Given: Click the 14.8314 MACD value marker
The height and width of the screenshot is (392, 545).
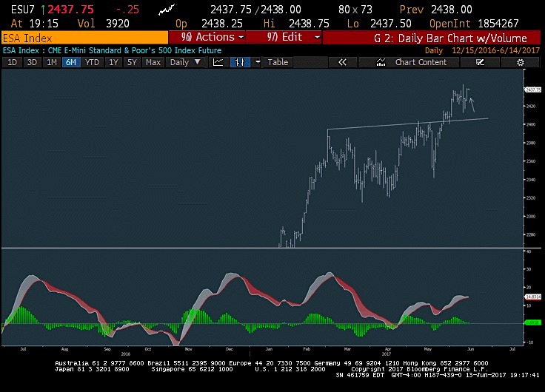Looking at the screenshot, I should 533,297.
